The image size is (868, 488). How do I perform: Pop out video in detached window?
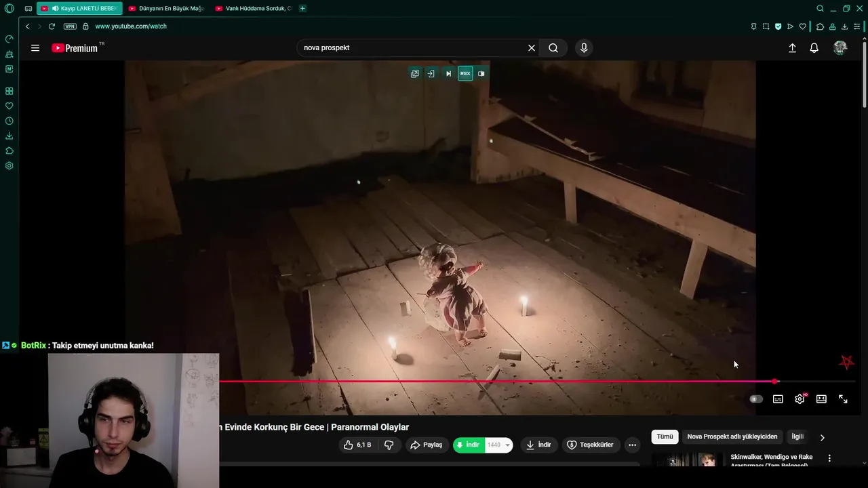coord(415,73)
